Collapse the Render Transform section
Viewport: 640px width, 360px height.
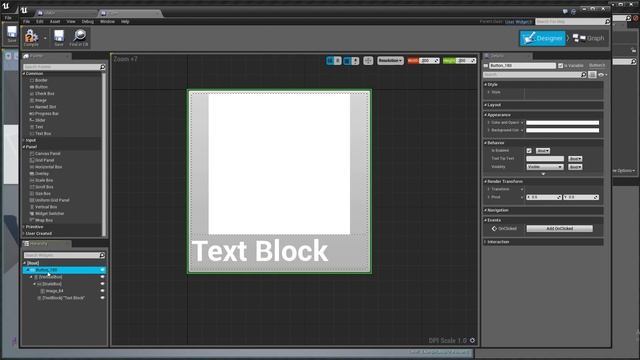pos(485,181)
